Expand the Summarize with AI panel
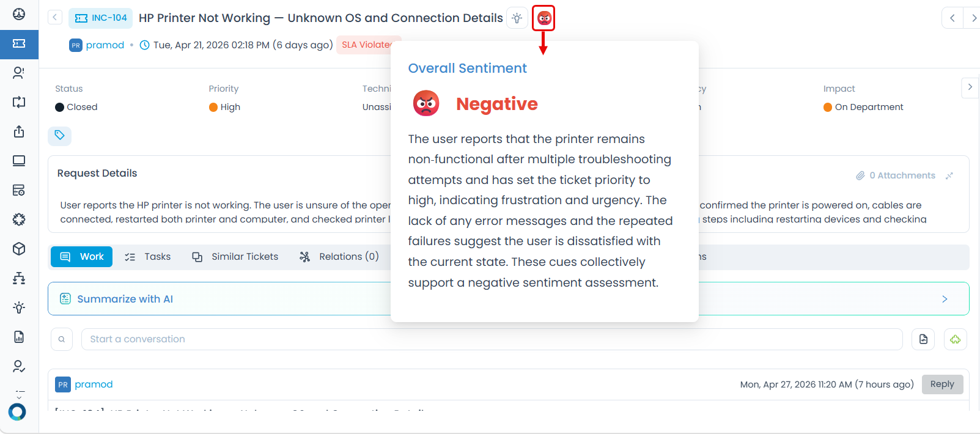Image resolution: width=980 pixels, height=434 pixels. [944, 299]
